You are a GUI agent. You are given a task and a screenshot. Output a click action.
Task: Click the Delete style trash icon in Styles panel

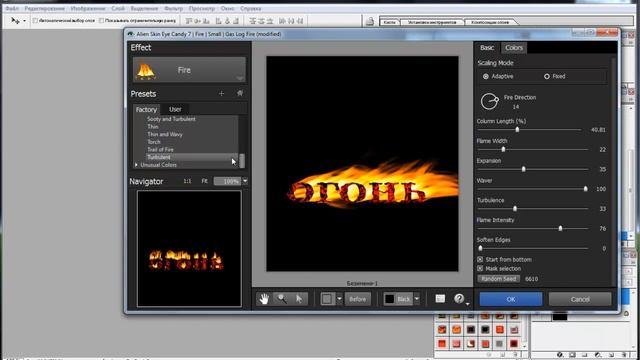[x=515, y=355]
